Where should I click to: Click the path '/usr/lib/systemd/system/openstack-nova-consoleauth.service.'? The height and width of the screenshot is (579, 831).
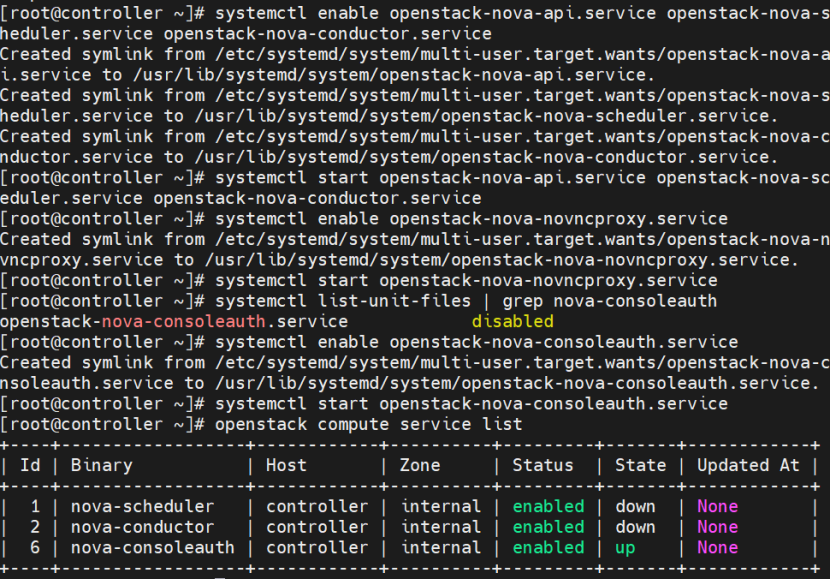517,383
